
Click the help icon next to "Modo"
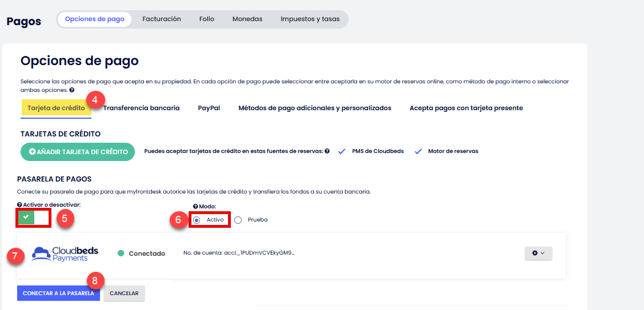(195, 206)
